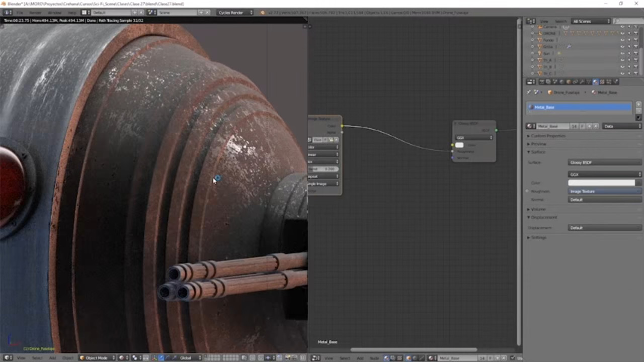Click the outliner editor type icon
Viewport: 644px width, 362px height.
coord(531,21)
